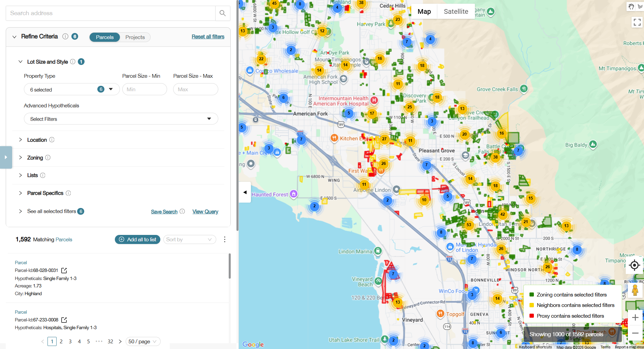The image size is (644, 349).
Task: Switch map to Satellite view
Action: pyautogui.click(x=456, y=11)
